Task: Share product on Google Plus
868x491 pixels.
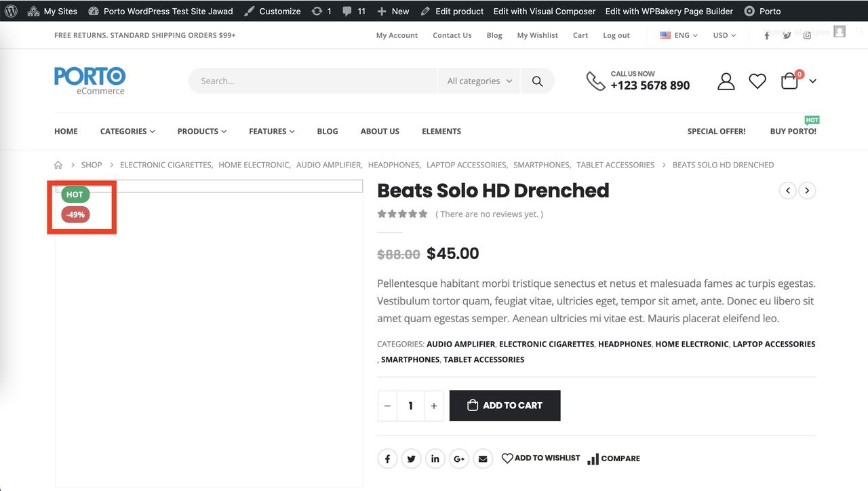Action: pyautogui.click(x=459, y=459)
